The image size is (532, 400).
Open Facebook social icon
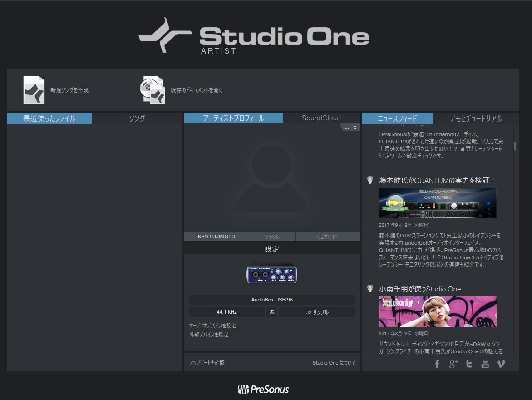point(437,364)
